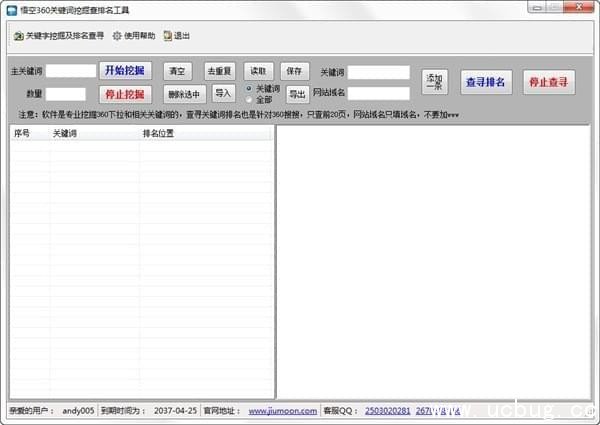Click the app icon in title bar

12,10
